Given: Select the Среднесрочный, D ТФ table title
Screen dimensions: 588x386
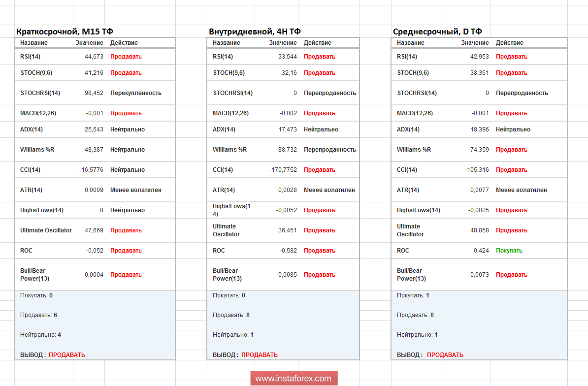Looking at the screenshot, I should point(437,32).
